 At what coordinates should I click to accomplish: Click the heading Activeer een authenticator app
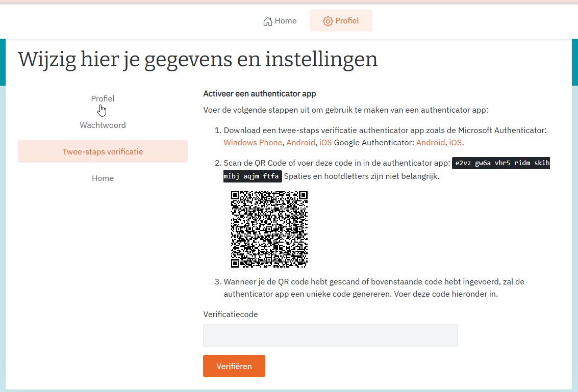tap(260, 94)
